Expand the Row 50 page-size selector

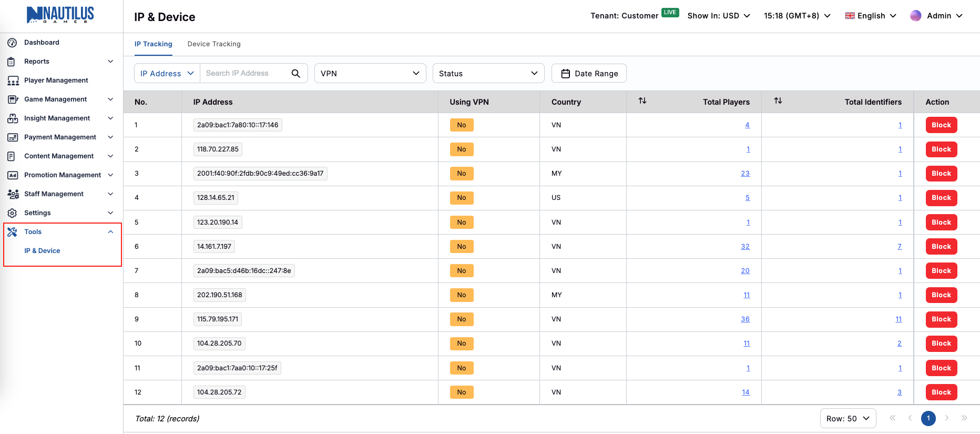pyautogui.click(x=848, y=418)
